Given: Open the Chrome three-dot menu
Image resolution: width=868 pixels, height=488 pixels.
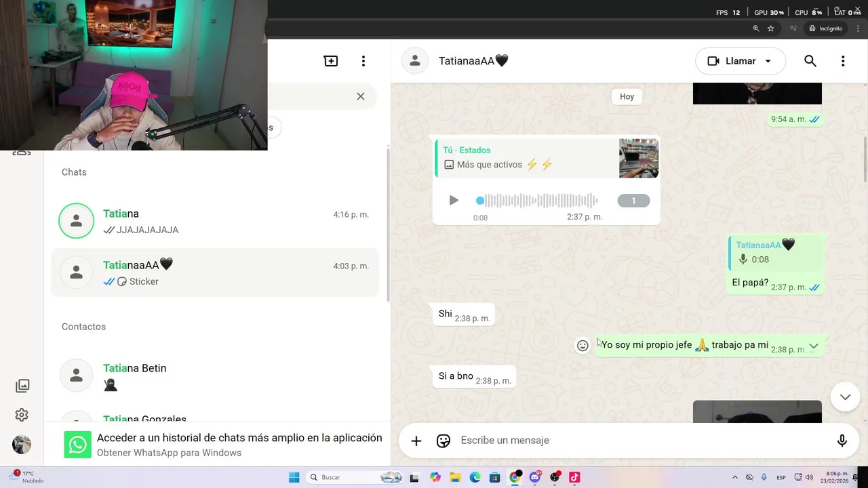Looking at the screenshot, I should point(859,28).
